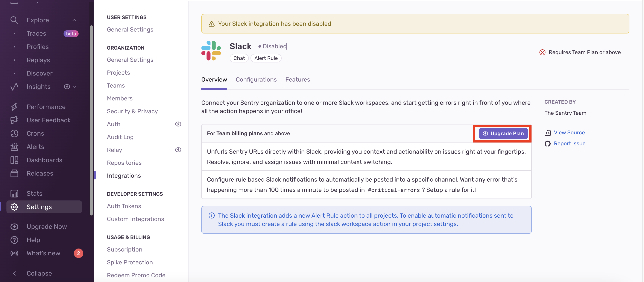
Task: Click the Upgrade Plan button
Action: click(x=503, y=133)
